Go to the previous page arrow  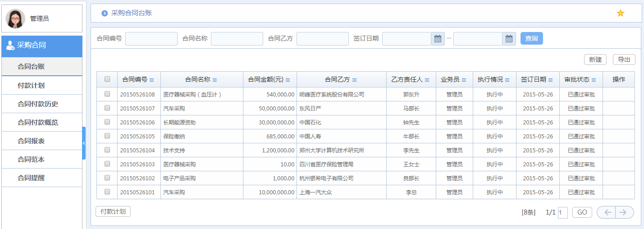607,212
